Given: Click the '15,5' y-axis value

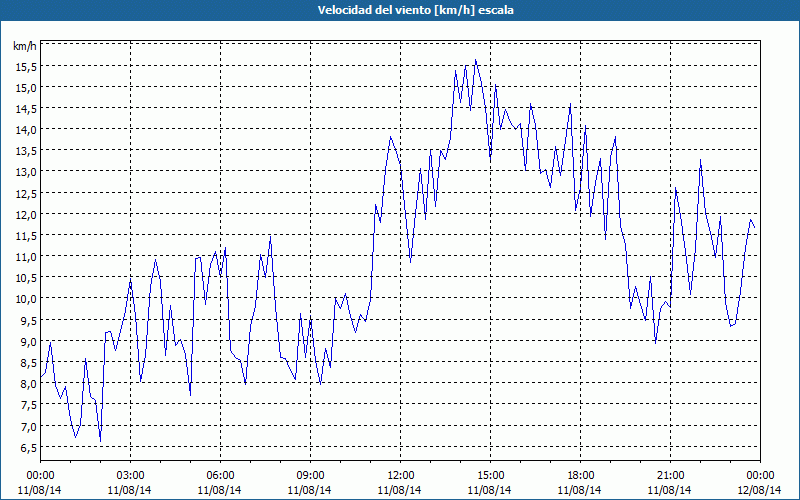Looking at the screenshot, I should [x=27, y=66].
